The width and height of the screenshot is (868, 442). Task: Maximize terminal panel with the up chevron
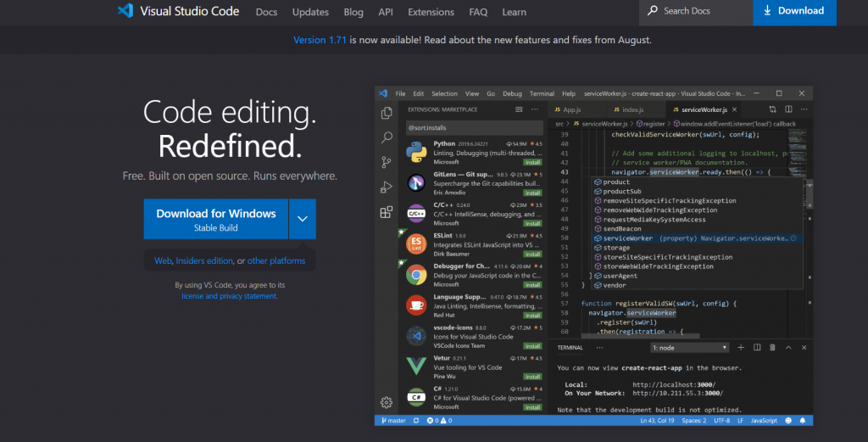788,347
